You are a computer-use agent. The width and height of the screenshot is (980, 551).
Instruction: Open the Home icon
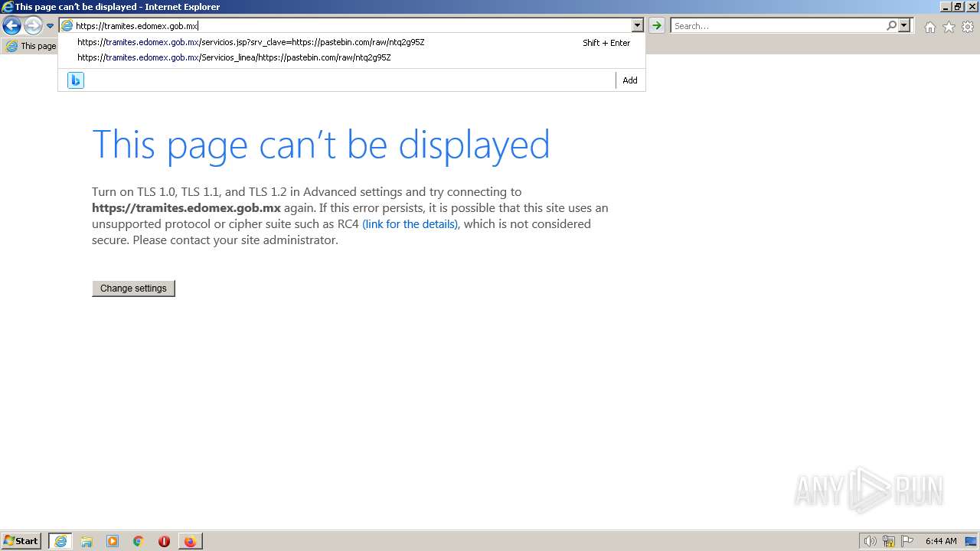click(929, 27)
